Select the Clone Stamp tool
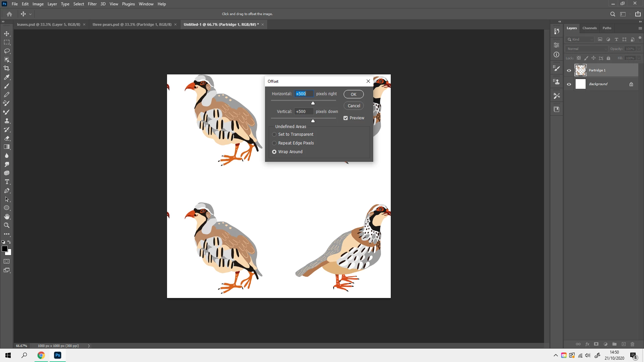Viewport: 644px width, 362px height. 7,121
